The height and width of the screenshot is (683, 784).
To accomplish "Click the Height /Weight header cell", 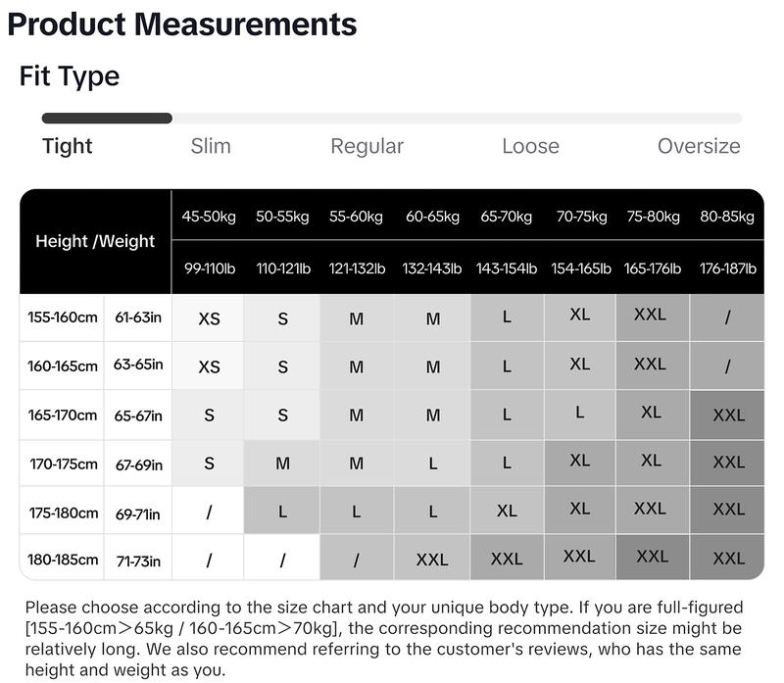I will 95,241.
